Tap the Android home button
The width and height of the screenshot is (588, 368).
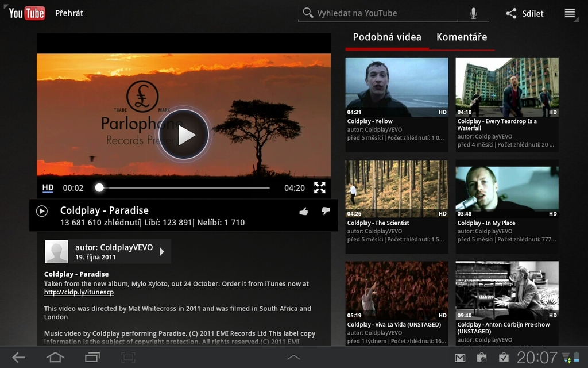click(x=55, y=358)
